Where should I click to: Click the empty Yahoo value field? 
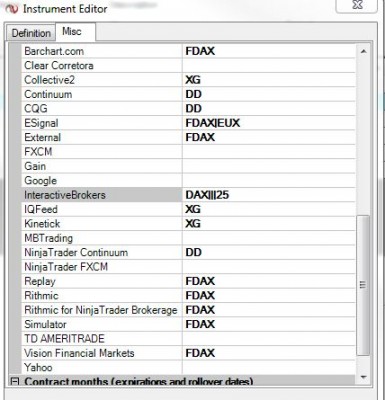pyautogui.click(x=269, y=367)
